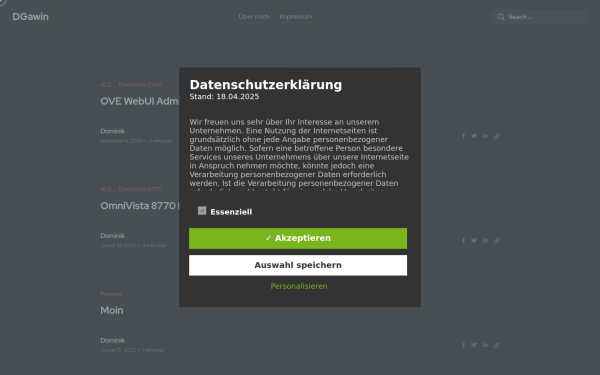Click the search magnifier icon
Viewport: 600px width, 375px height.
[501, 17]
